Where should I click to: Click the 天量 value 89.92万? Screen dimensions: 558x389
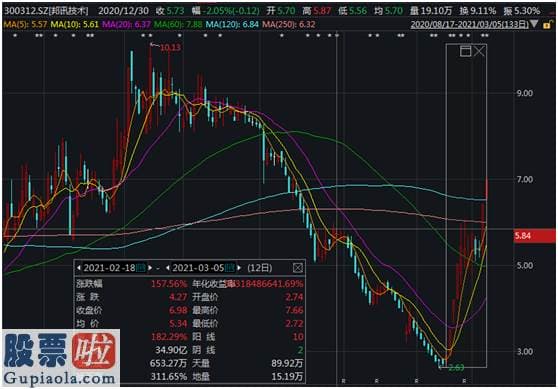(x=287, y=363)
